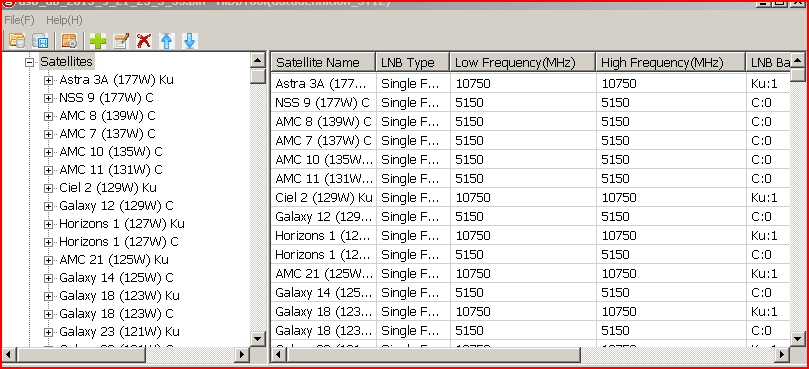Save database with the disk icon
This screenshot has height=369, width=809.
click(40, 41)
